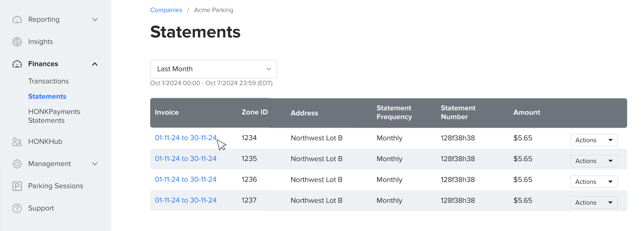Open Actions dropdown for zone 1237
Image resolution: width=644 pixels, height=231 pixels.
point(594,202)
